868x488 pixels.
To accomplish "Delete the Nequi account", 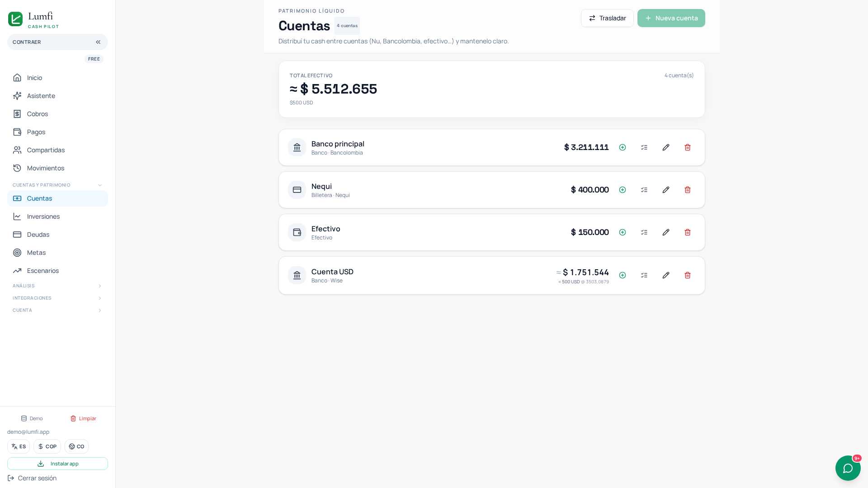I will [688, 190].
